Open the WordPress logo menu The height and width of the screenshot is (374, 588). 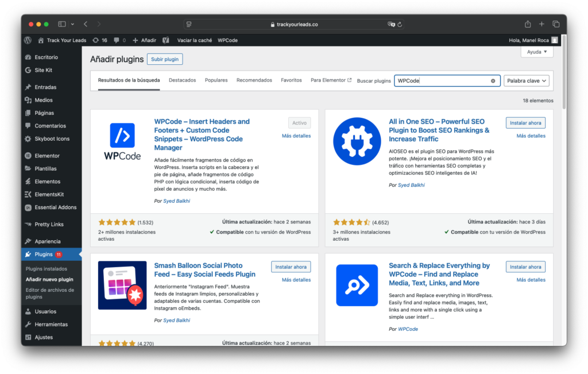(x=28, y=40)
